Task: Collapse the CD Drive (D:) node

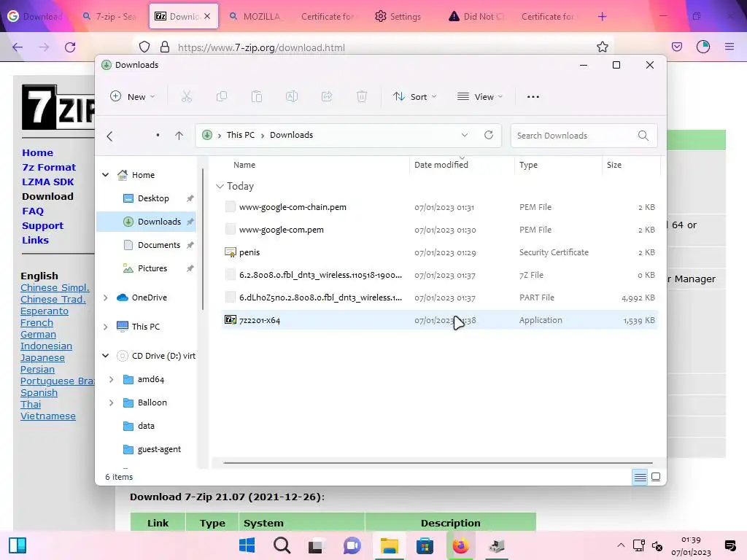Action: pos(106,356)
